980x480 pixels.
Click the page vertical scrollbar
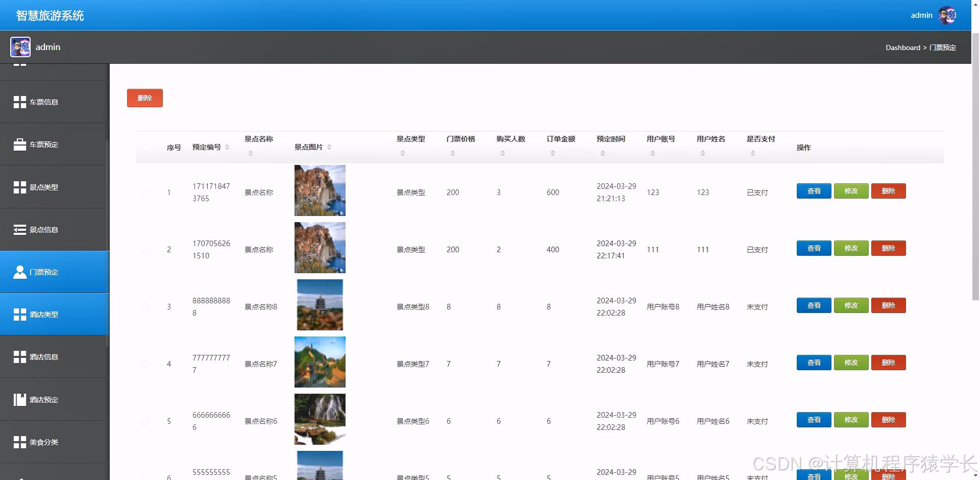[975, 167]
